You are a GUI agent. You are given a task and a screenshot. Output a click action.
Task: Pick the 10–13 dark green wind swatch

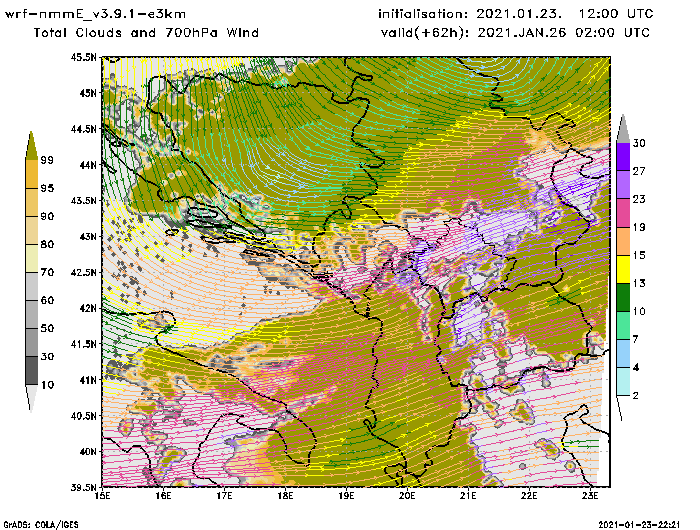coord(623,297)
